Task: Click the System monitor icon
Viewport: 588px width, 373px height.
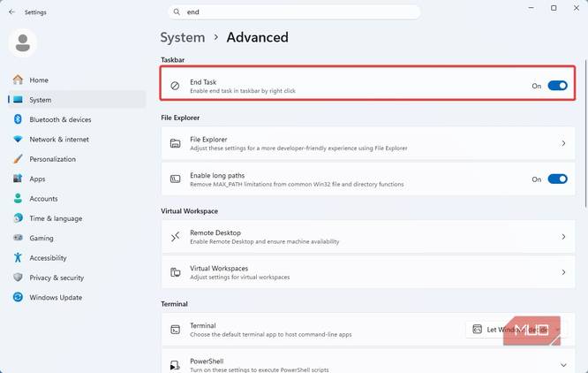Action: (x=18, y=100)
